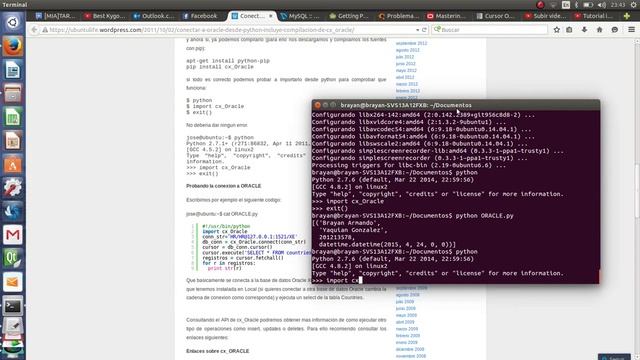Image resolution: width=640 pixels, height=360 pixels.
Task: Open the julio 2009 archive link
Action: coord(405,302)
